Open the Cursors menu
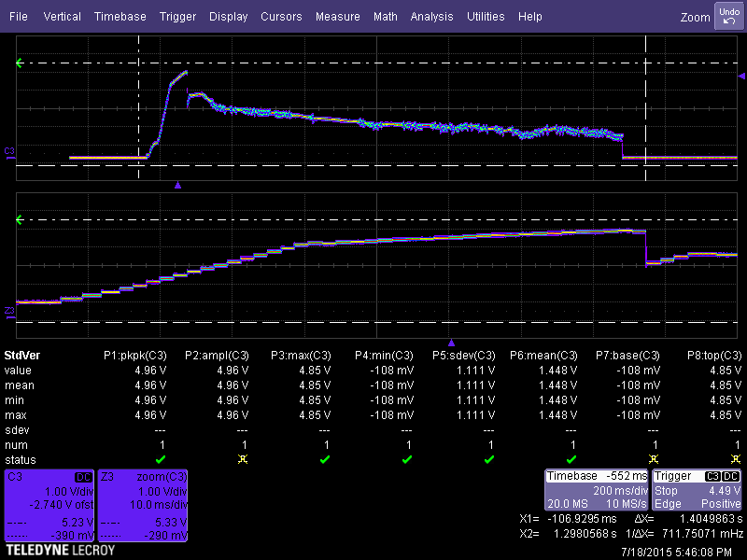747x560 pixels. click(281, 17)
